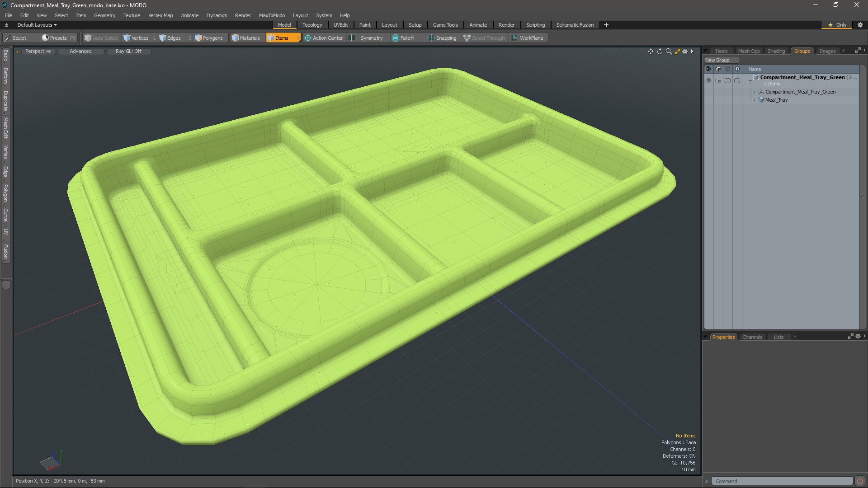Viewport: 868px width, 488px height.
Task: Click the viewport rotate icon
Action: coord(660,52)
